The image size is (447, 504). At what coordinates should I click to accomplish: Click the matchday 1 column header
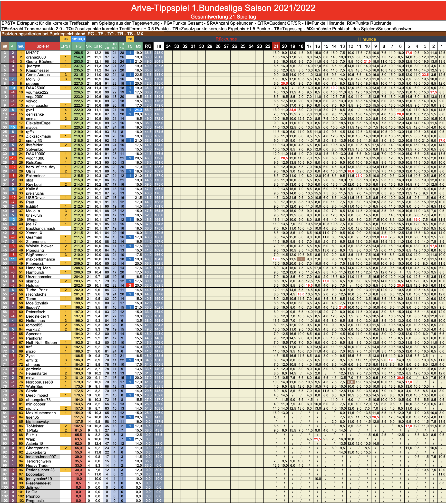[x=442, y=46]
